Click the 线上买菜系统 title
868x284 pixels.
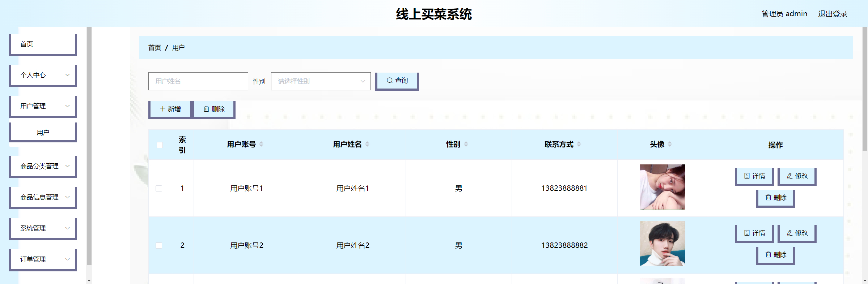434,14
